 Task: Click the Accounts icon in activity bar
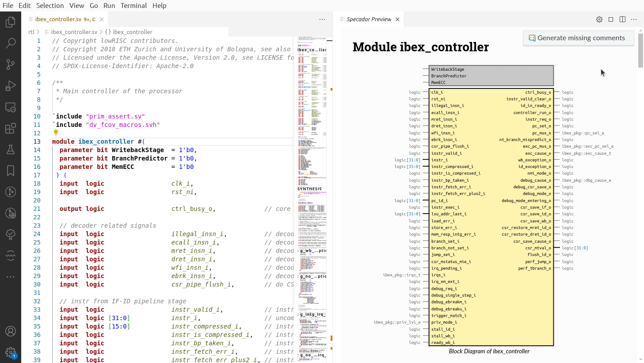pyautogui.click(x=11, y=331)
